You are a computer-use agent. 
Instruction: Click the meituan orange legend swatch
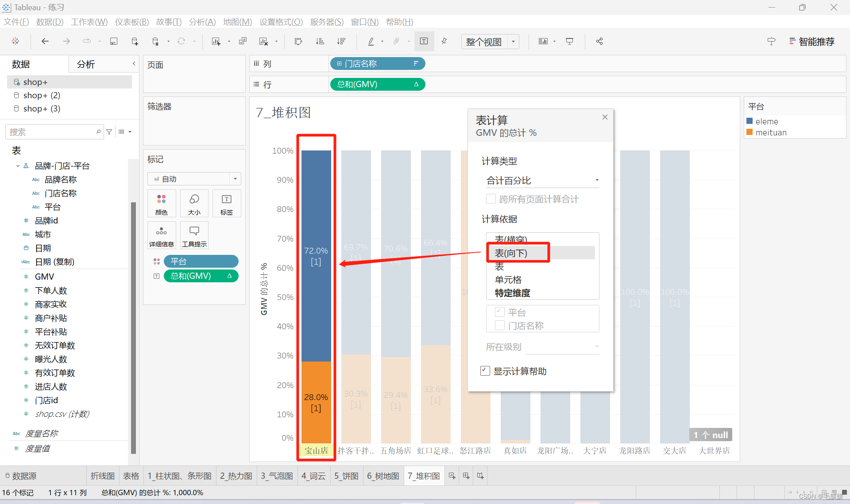[750, 132]
